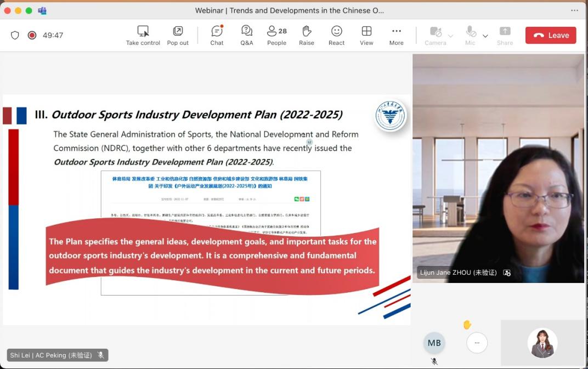This screenshot has width=588, height=369.
Task: Open the Q&A panel
Action: point(247,35)
